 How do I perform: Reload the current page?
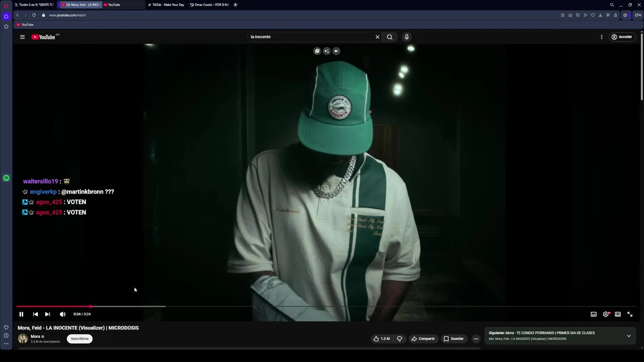coord(34,15)
